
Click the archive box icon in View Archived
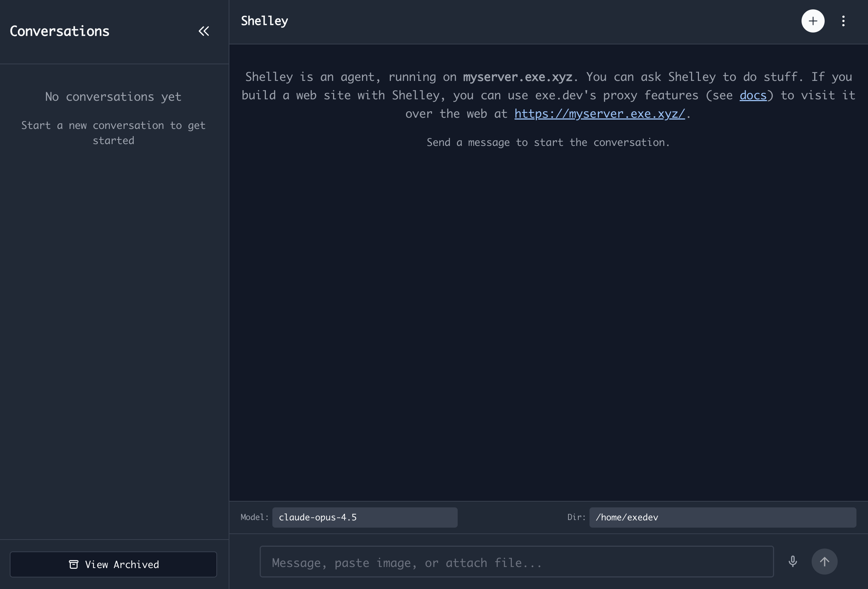[74, 564]
